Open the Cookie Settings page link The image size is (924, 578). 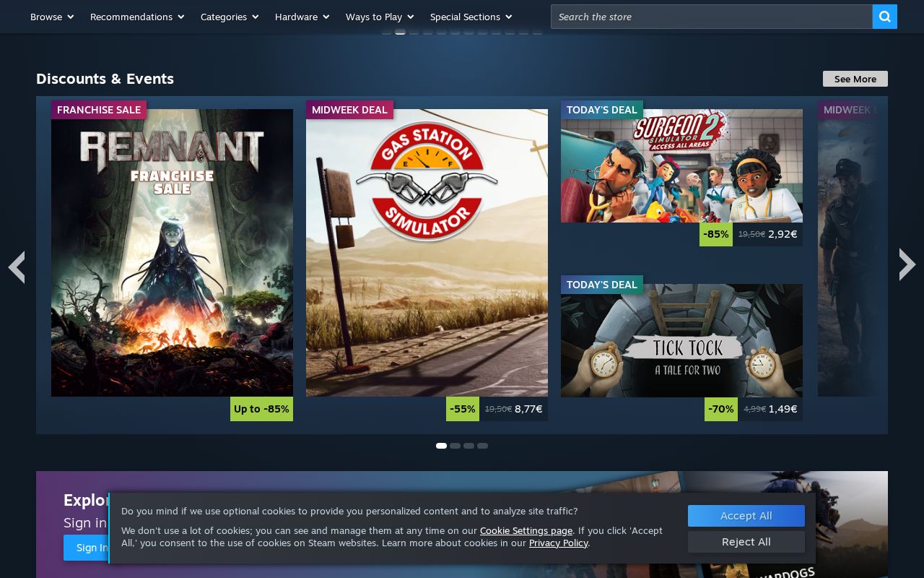tap(526, 530)
